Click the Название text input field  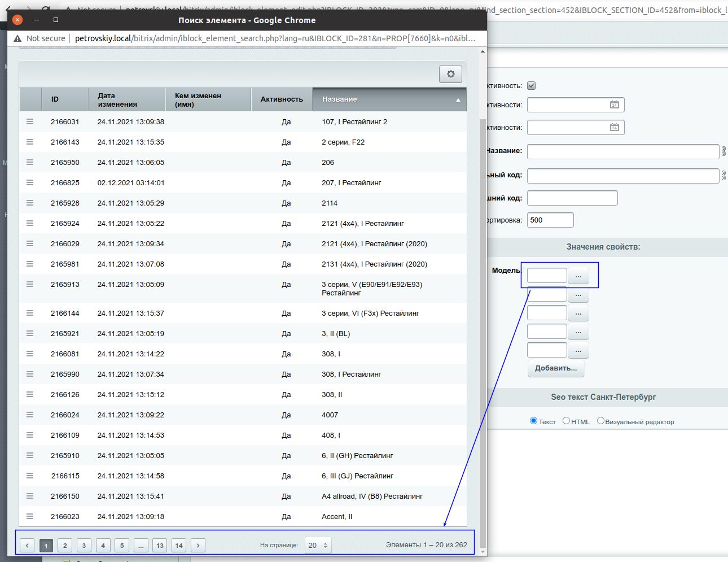[622, 151]
